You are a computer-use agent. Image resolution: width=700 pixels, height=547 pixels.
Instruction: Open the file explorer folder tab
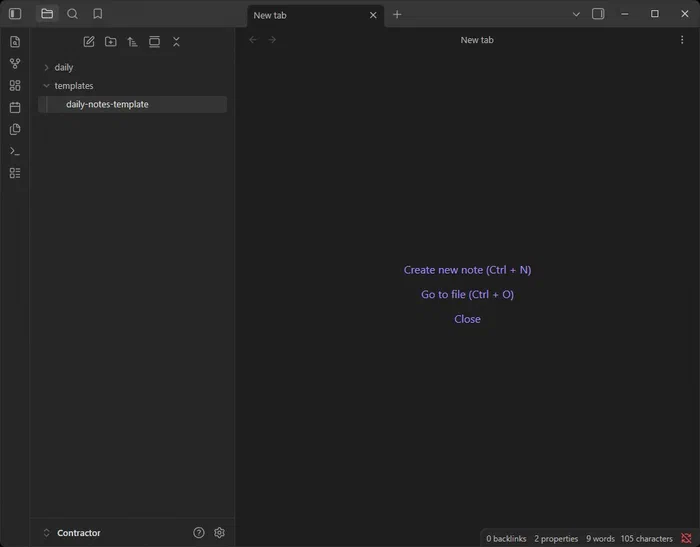point(47,14)
